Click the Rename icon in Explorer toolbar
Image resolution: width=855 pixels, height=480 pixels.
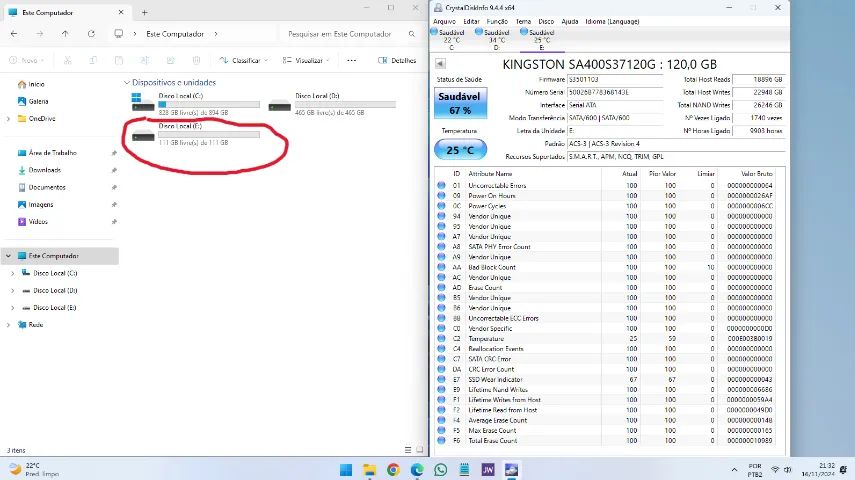pyautogui.click(x=144, y=60)
